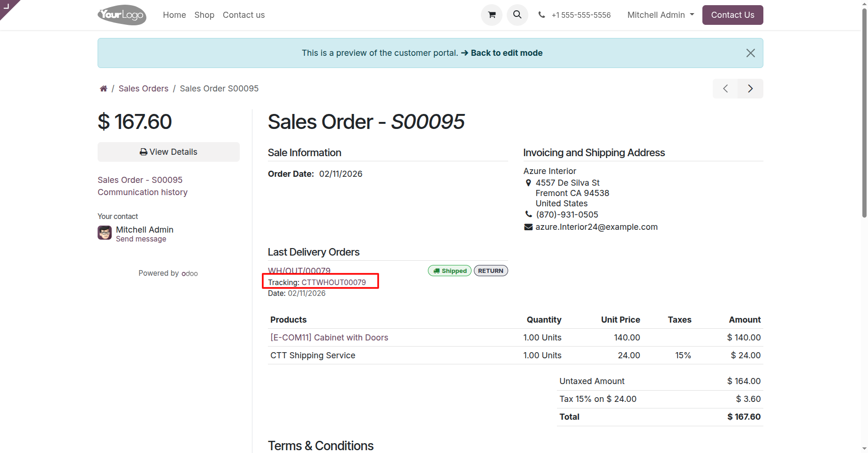Dismiss the customer portal preview banner
The width and height of the screenshot is (868, 453).
coord(750,53)
